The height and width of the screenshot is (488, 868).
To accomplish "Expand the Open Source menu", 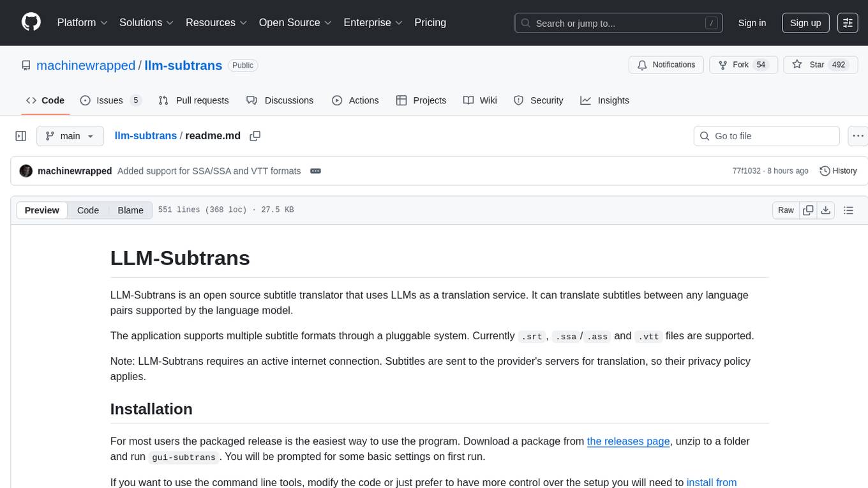I will point(296,22).
